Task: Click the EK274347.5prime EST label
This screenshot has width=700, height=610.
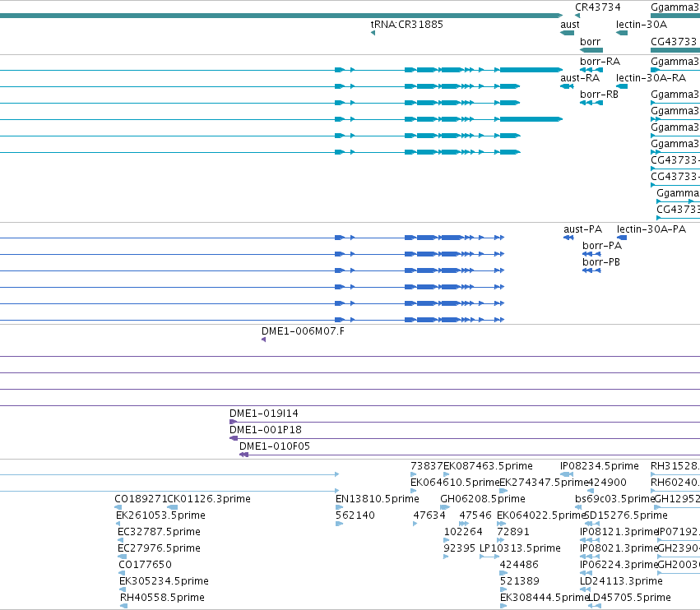Action: (544, 483)
